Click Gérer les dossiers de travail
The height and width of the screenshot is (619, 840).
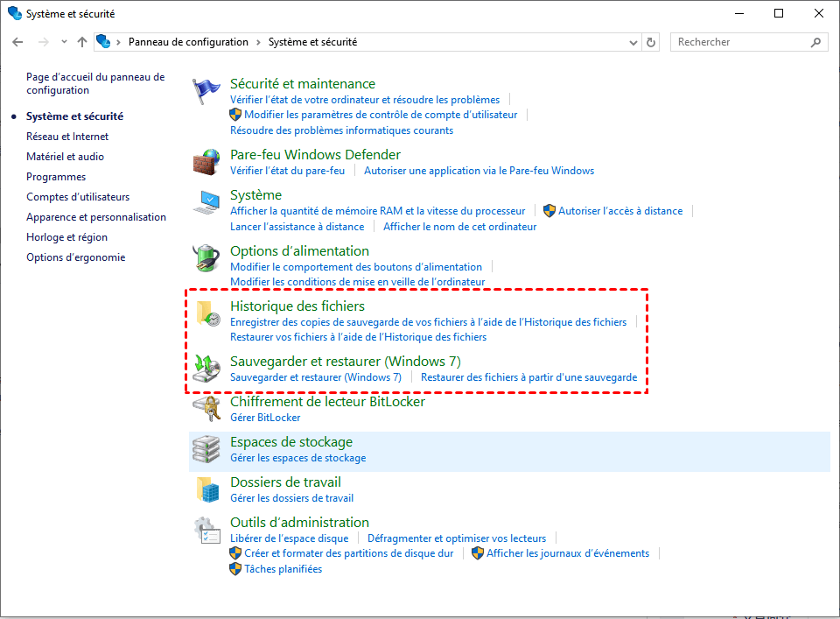click(292, 498)
